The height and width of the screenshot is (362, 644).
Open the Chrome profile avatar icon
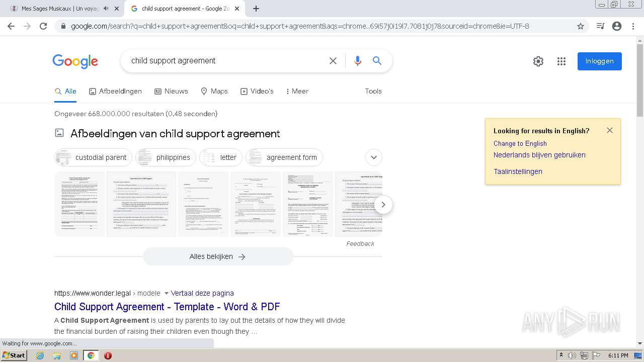point(617,26)
